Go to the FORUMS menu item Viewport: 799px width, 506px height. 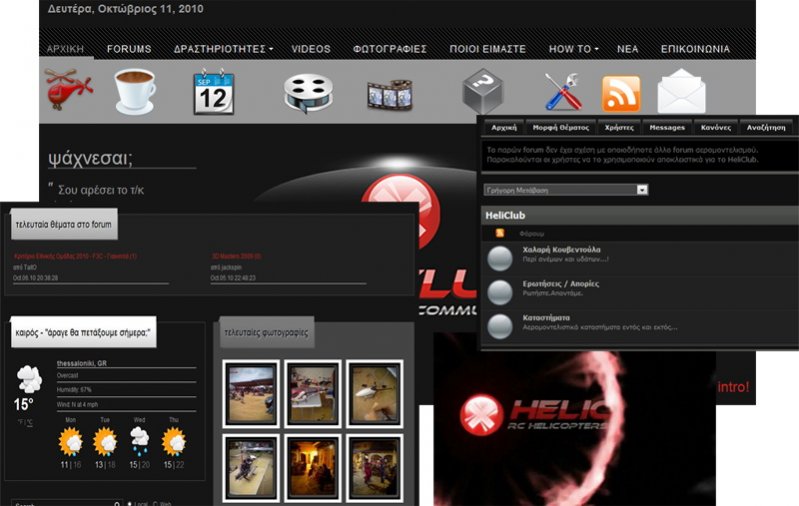coord(129,49)
